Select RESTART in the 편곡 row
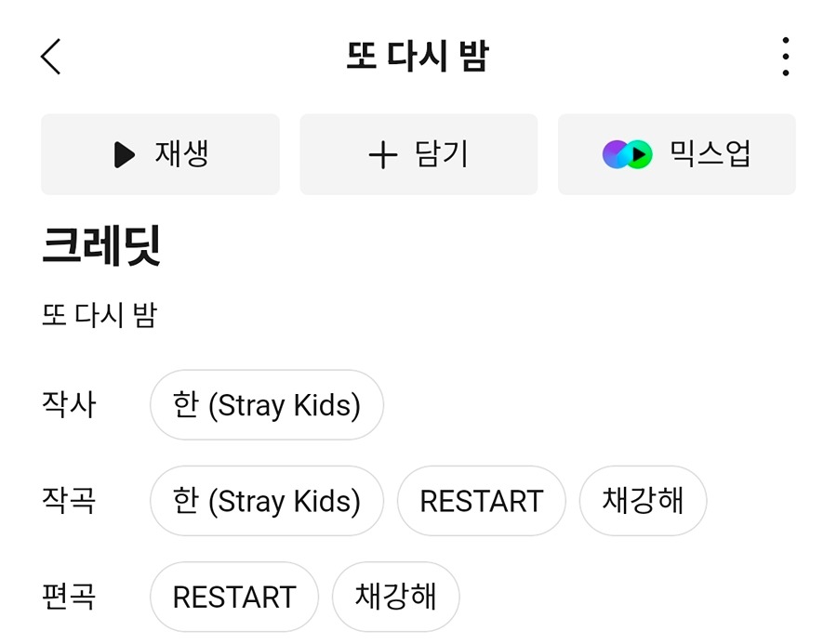The image size is (837, 644). pyautogui.click(x=234, y=597)
